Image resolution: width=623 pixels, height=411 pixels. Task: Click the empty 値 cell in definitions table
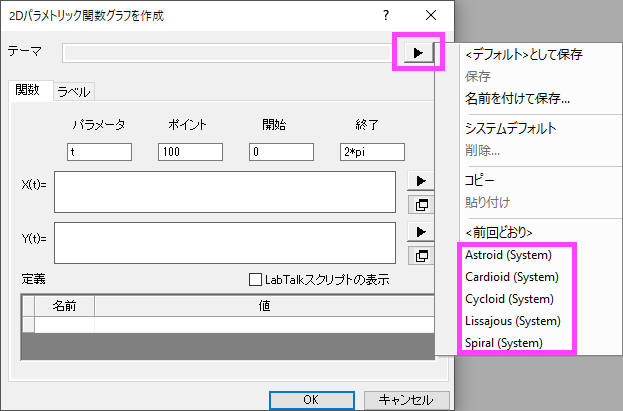pos(264,325)
